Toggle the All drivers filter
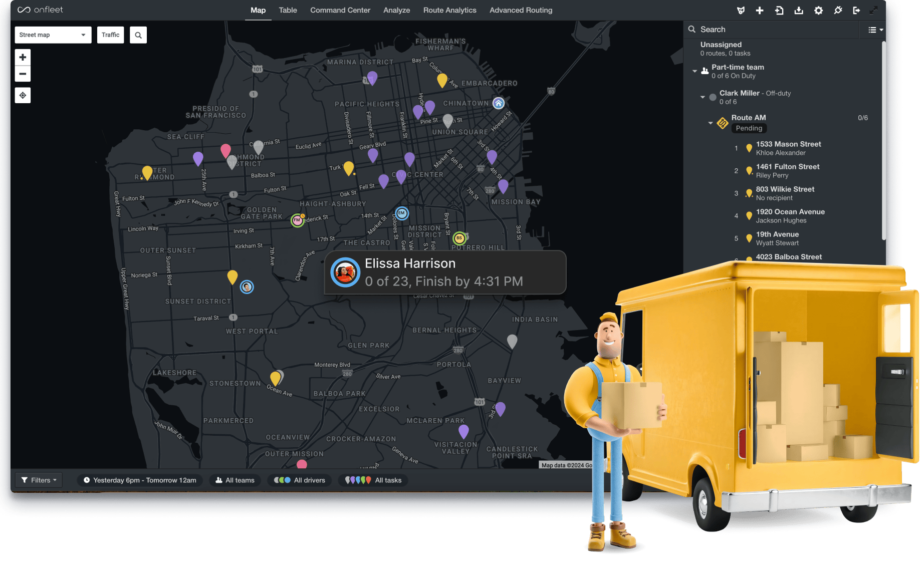Screen dimensions: 924x568 click(x=300, y=480)
